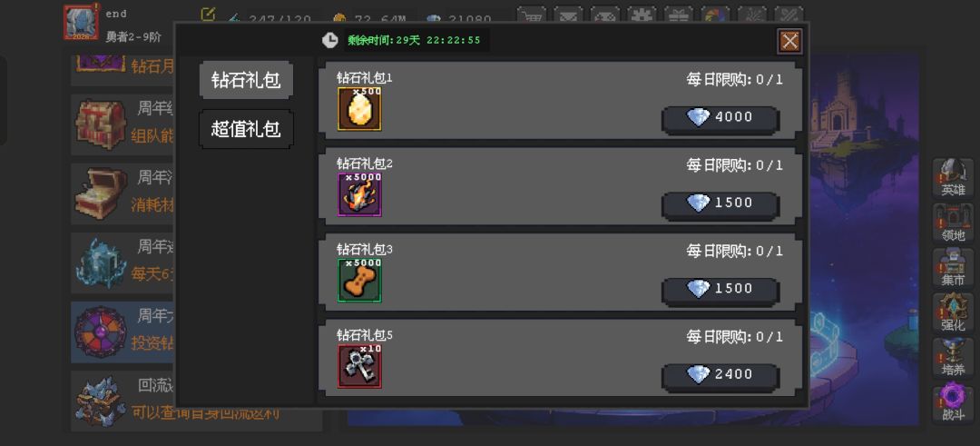Switch to the 超值礼包 tab
Screen dimensions: 980x446
pyautogui.click(x=246, y=130)
